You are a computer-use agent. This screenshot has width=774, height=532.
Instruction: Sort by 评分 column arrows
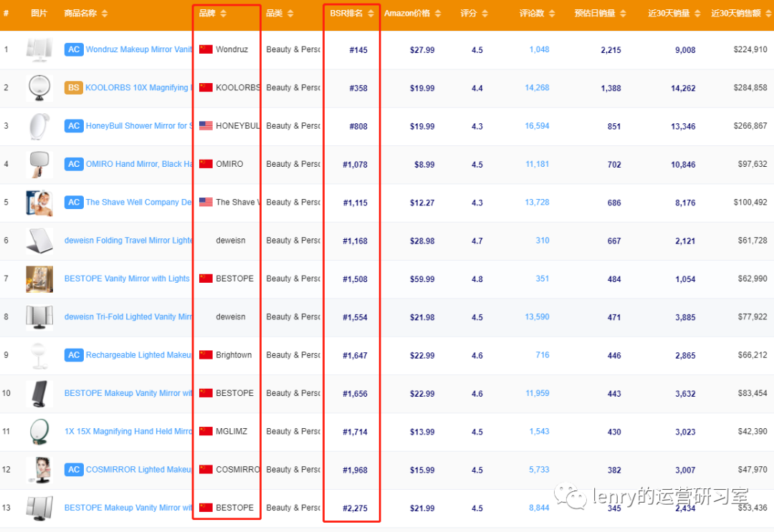pyautogui.click(x=484, y=14)
